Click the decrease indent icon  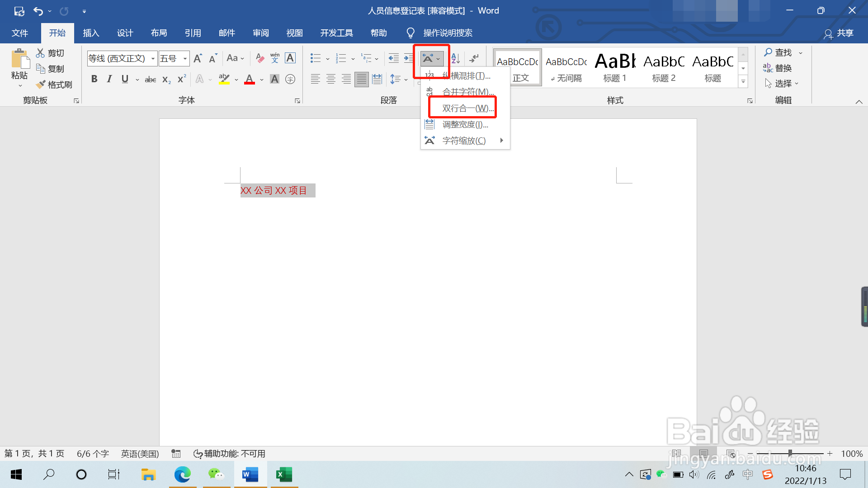pos(394,58)
